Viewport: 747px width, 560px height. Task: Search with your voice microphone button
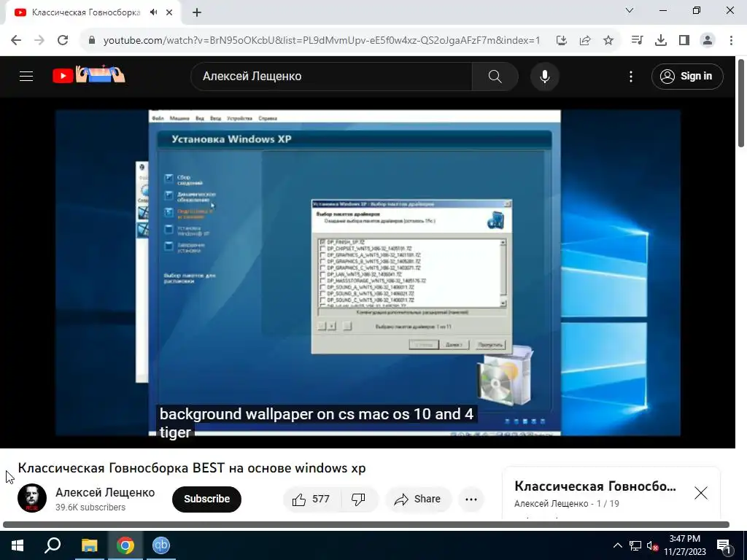pyautogui.click(x=544, y=76)
